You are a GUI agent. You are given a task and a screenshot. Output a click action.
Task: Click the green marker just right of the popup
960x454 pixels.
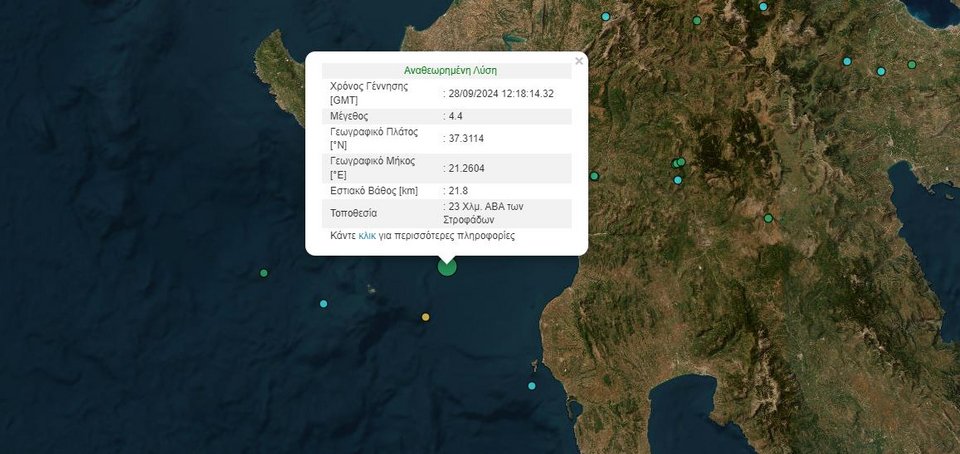pyautogui.click(x=594, y=176)
